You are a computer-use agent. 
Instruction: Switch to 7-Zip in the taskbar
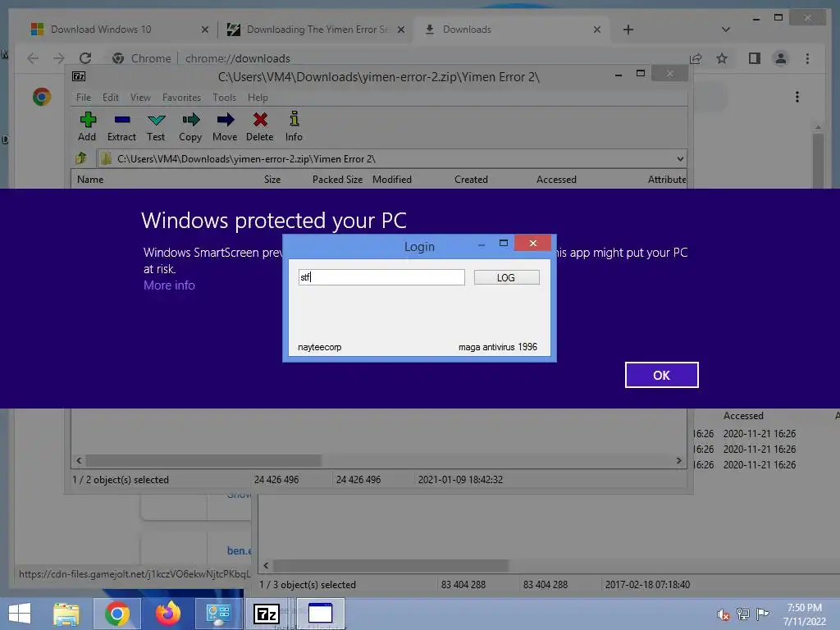[267, 614]
